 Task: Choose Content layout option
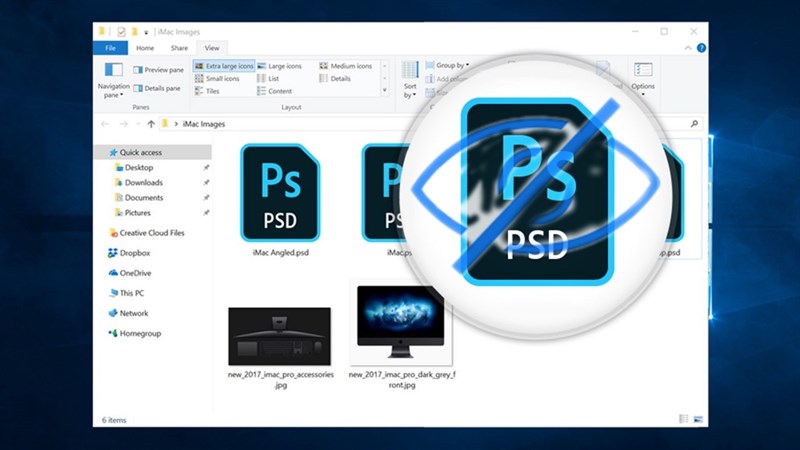pos(274,91)
